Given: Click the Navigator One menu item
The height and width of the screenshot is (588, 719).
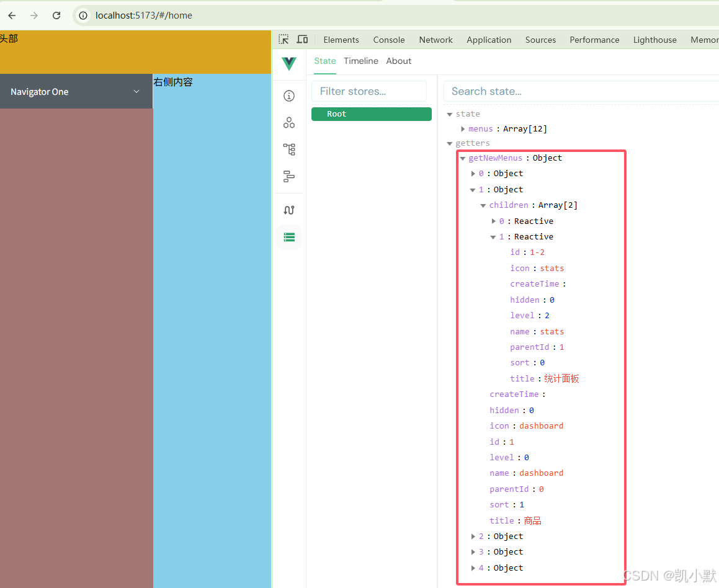Looking at the screenshot, I should [76, 92].
